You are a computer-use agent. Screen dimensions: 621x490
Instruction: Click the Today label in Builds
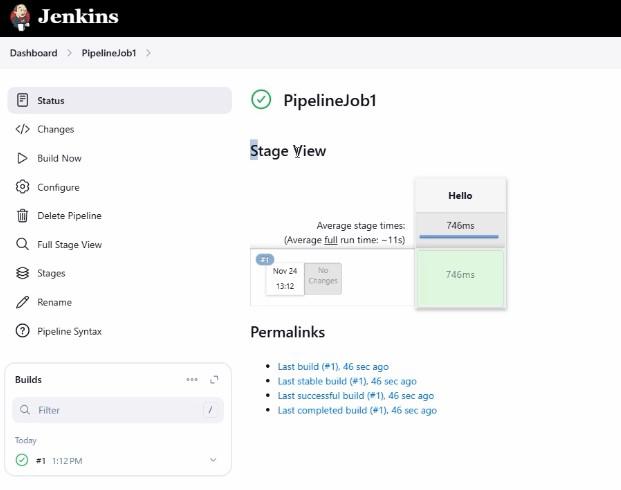coord(26,440)
